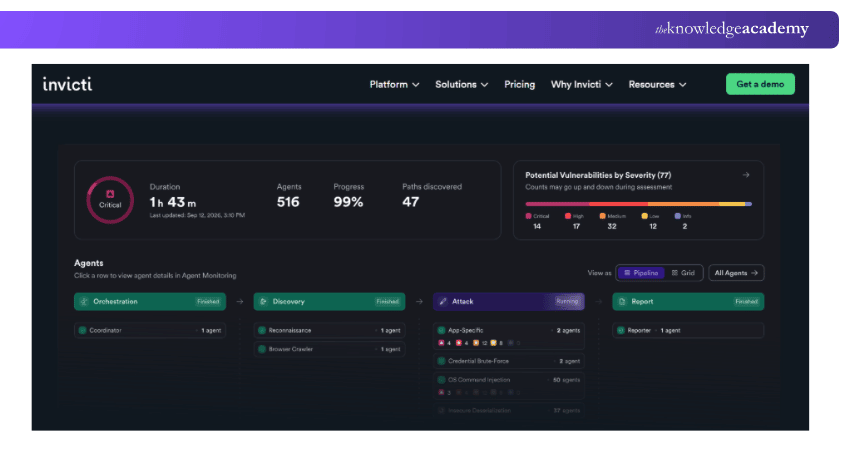Click the Get a demo button
850x450 pixels.
(760, 84)
